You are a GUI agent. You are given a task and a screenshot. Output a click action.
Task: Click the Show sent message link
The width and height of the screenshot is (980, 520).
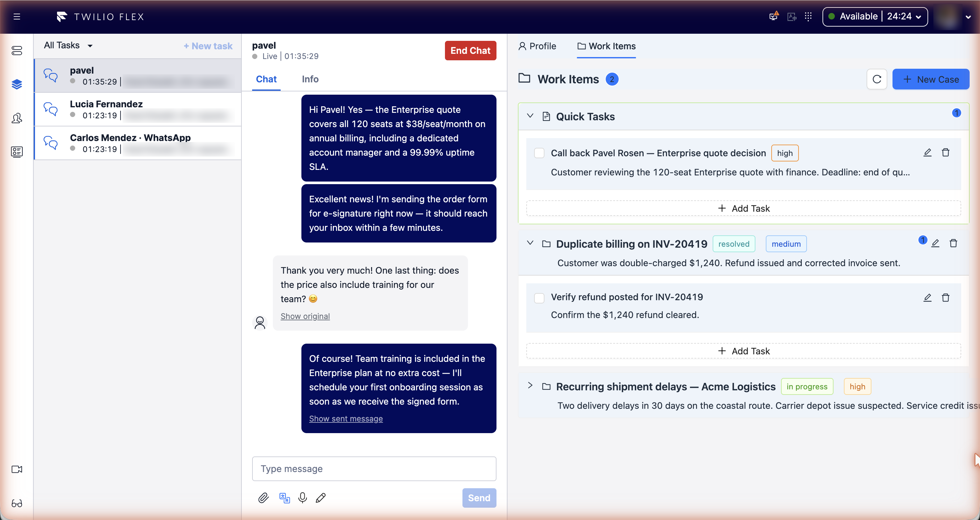346,419
